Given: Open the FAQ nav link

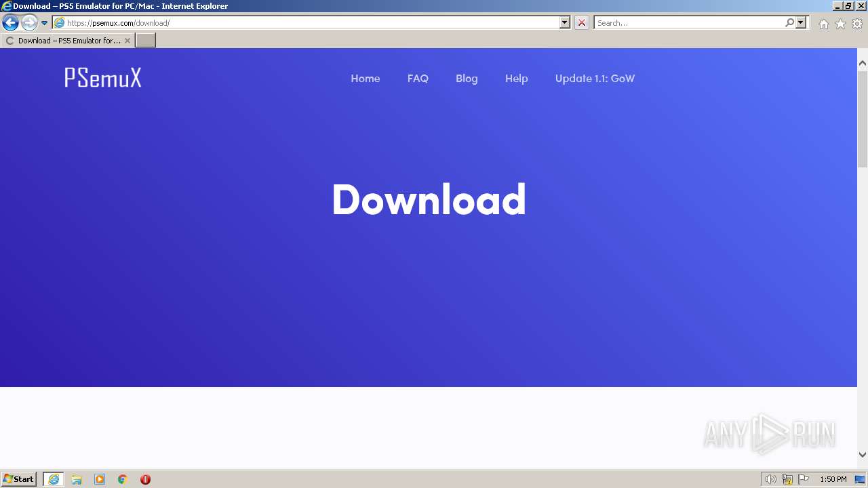Looking at the screenshot, I should 418,79.
